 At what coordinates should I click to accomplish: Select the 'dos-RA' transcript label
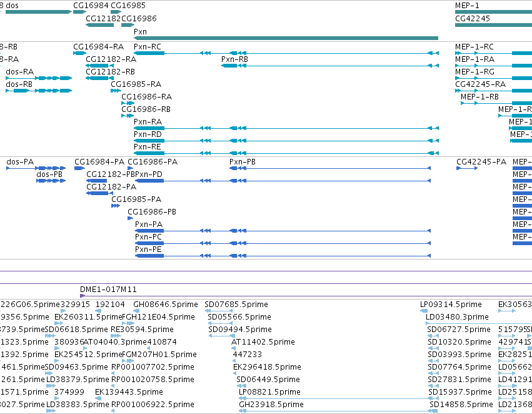point(19,71)
